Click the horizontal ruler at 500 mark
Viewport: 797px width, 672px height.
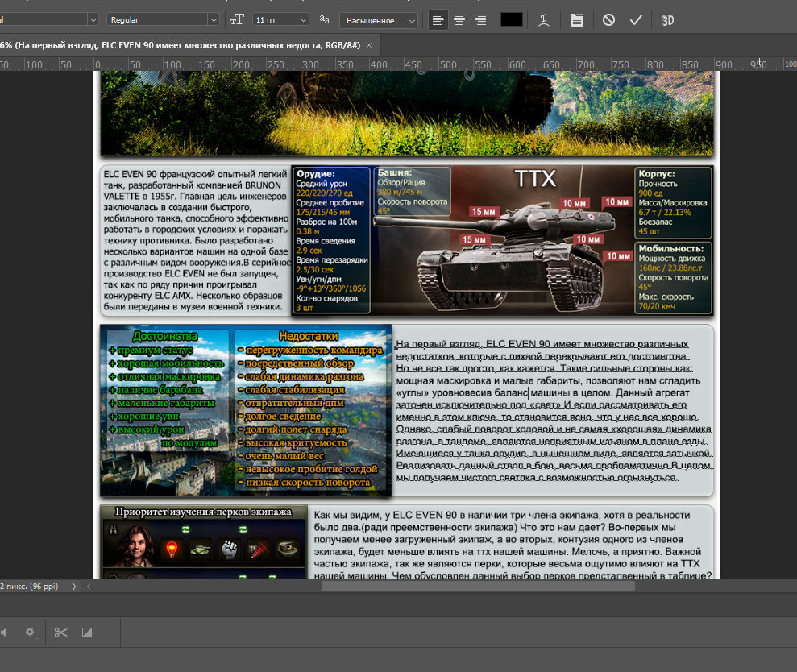pos(447,64)
